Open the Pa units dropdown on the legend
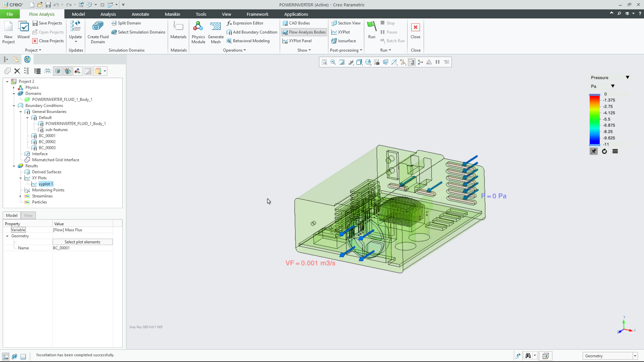This screenshot has width=644, height=362. (613, 86)
